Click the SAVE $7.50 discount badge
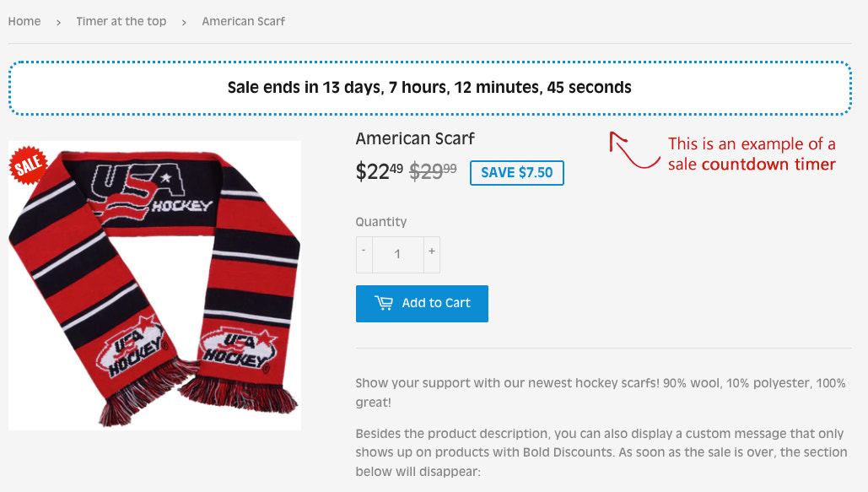Image resolution: width=868 pixels, height=492 pixels. pyautogui.click(x=516, y=172)
